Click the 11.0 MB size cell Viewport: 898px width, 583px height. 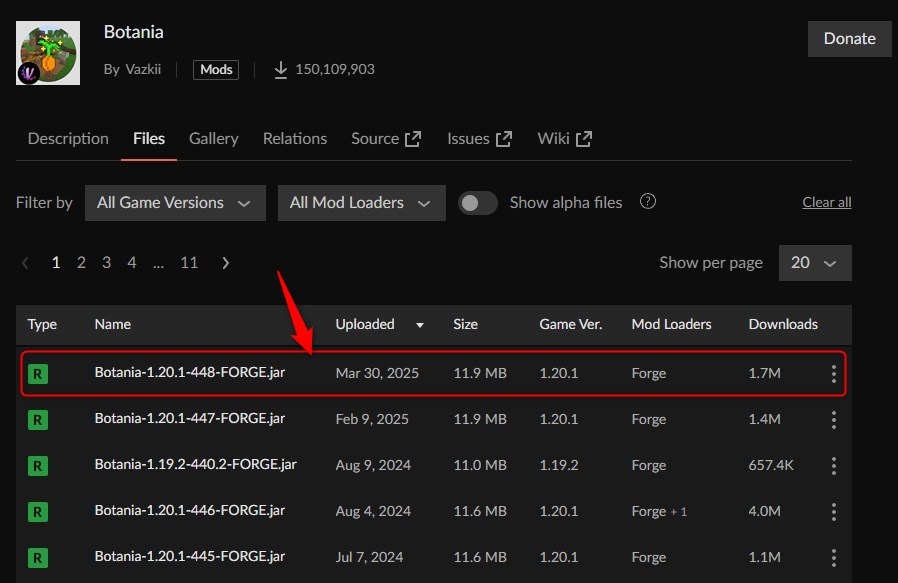click(x=480, y=465)
